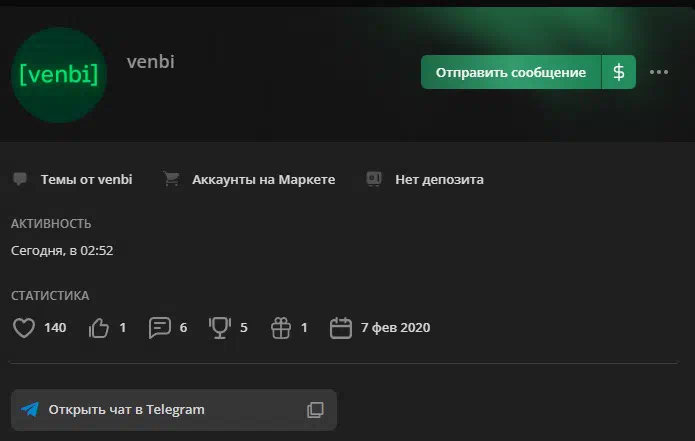This screenshot has width=695, height=441.
Task: Click the safe icon beside Нет депозита
Action: [x=374, y=179]
